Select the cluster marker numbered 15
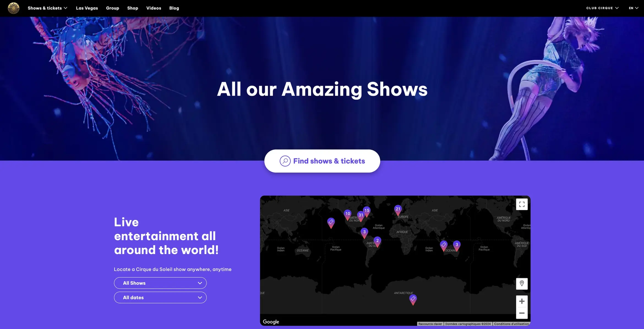The width and height of the screenshot is (644, 329). [367, 211]
